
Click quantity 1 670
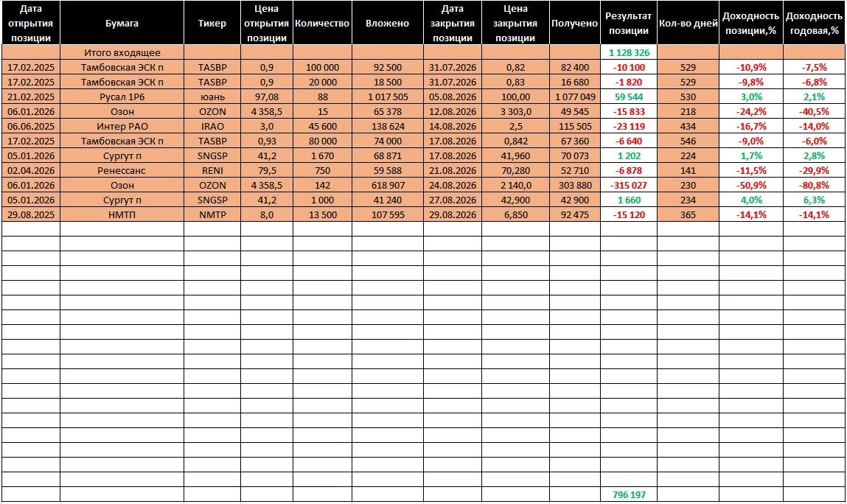[322, 156]
